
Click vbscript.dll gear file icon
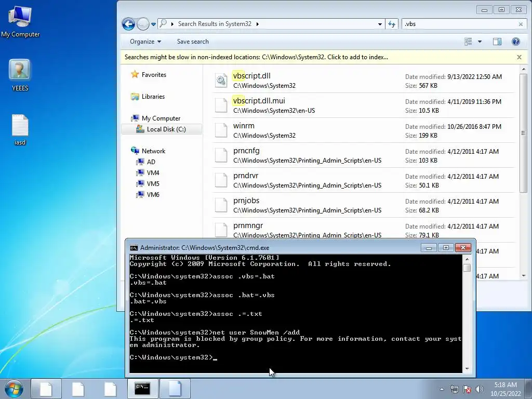pyautogui.click(x=221, y=81)
